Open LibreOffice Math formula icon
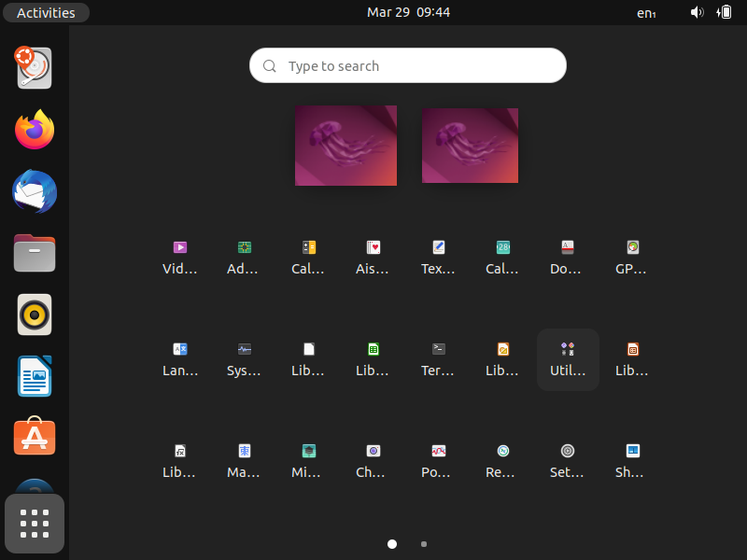The width and height of the screenshot is (747, 560). click(180, 461)
